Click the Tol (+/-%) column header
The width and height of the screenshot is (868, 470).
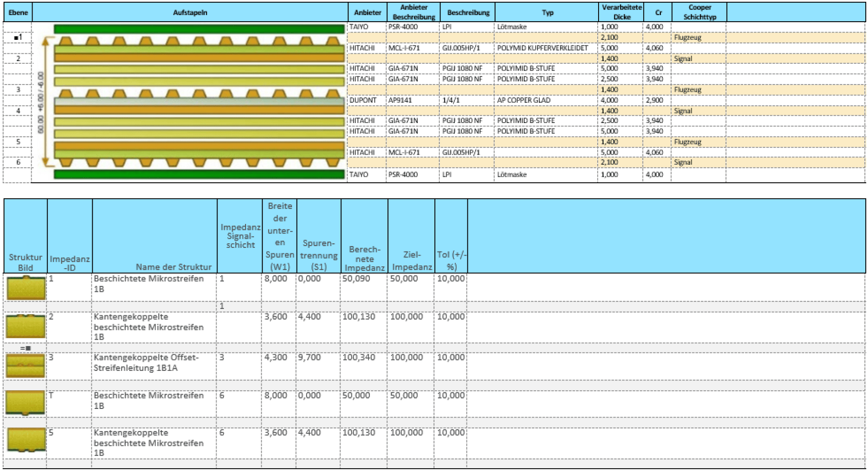click(x=451, y=236)
